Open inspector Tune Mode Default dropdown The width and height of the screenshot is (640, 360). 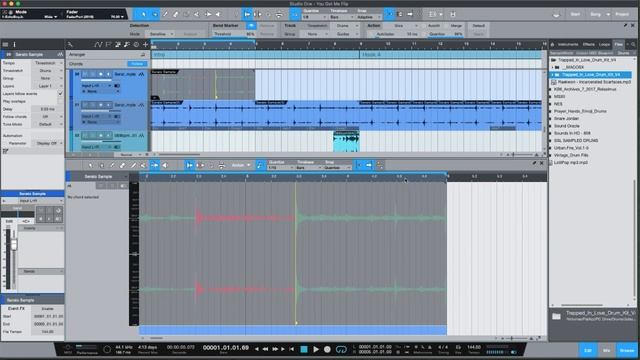click(48, 124)
